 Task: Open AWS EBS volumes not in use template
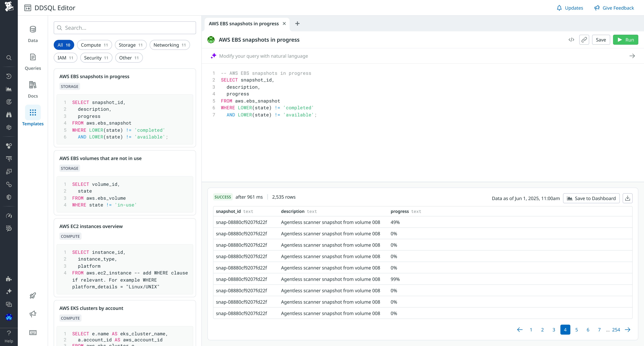(x=100, y=158)
